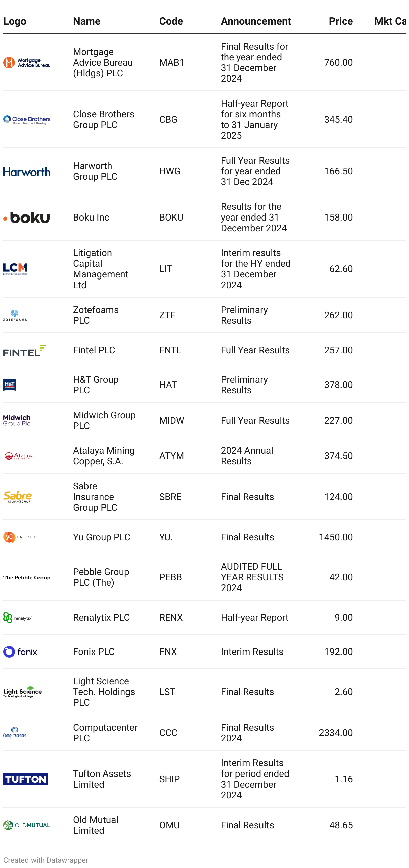The width and height of the screenshot is (409, 868).
Task: Click the Harworth logo
Action: [27, 172]
